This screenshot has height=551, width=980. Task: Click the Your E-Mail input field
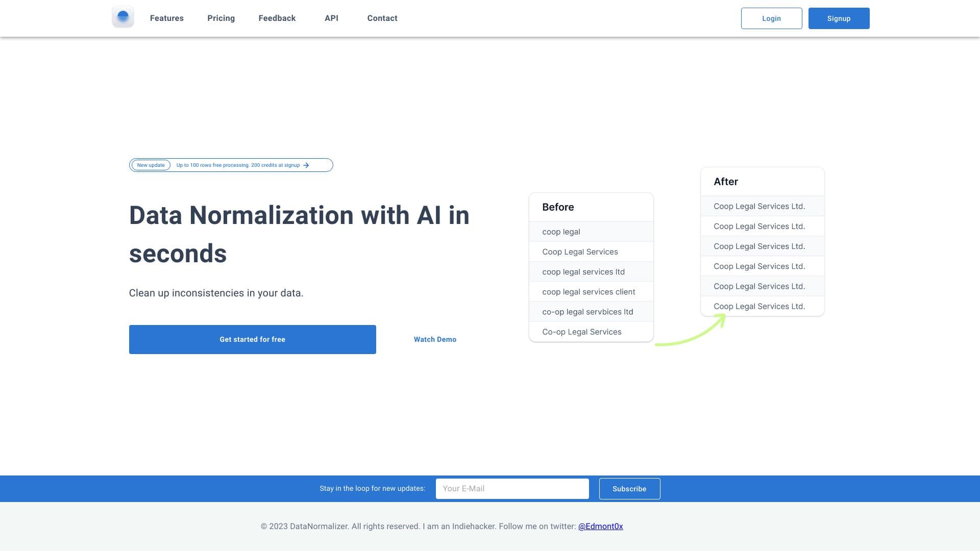click(512, 488)
